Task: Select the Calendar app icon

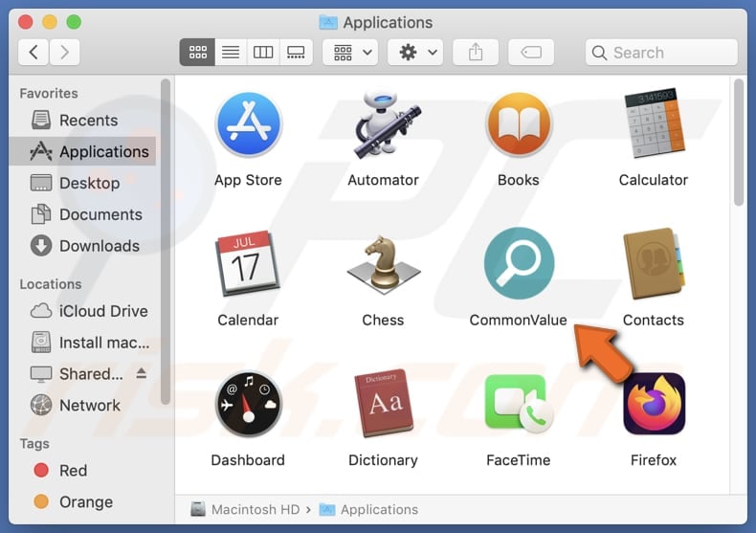Action: (248, 263)
